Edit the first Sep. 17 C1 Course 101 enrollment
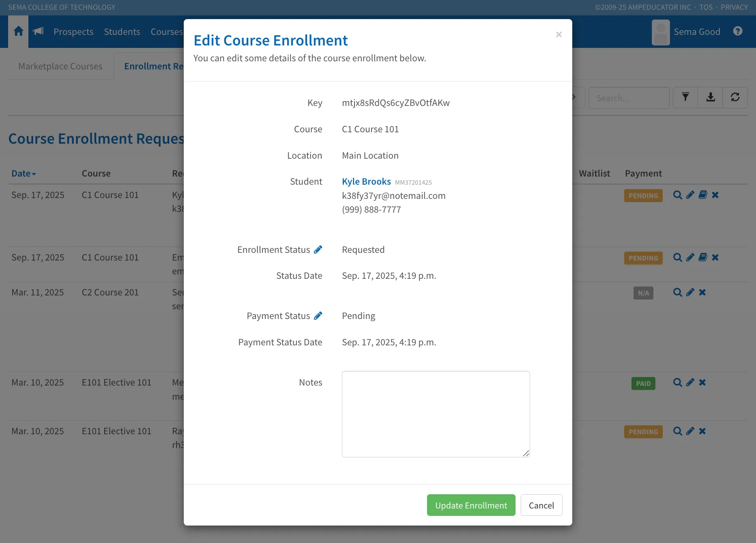756x543 pixels. click(690, 195)
